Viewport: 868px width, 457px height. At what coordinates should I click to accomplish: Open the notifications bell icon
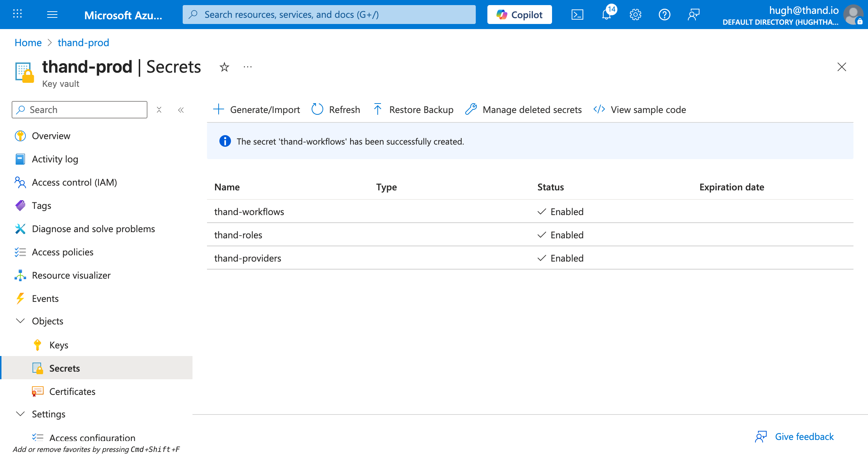click(606, 15)
